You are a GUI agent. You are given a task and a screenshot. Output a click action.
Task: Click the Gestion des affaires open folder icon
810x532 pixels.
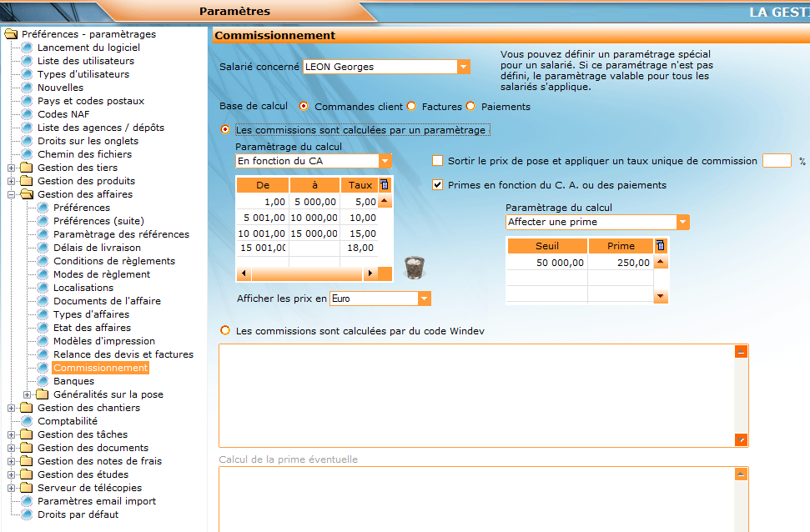[x=27, y=194]
